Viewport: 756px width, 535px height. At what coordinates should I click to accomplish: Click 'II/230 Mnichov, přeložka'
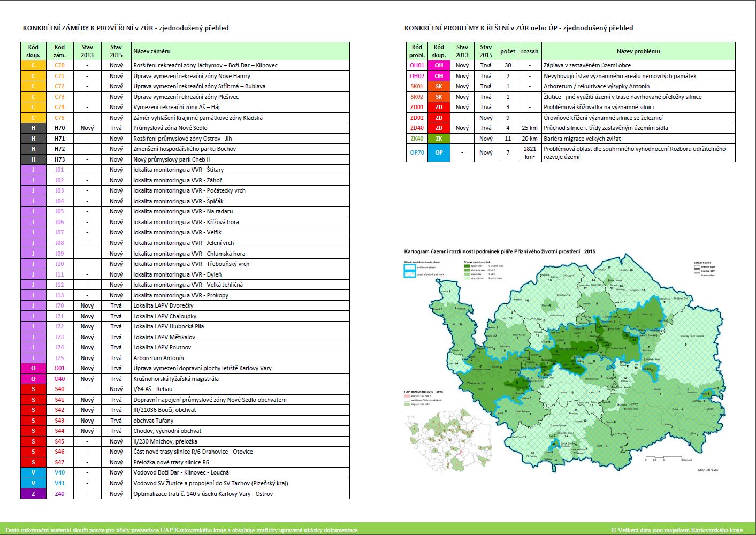coord(165,441)
